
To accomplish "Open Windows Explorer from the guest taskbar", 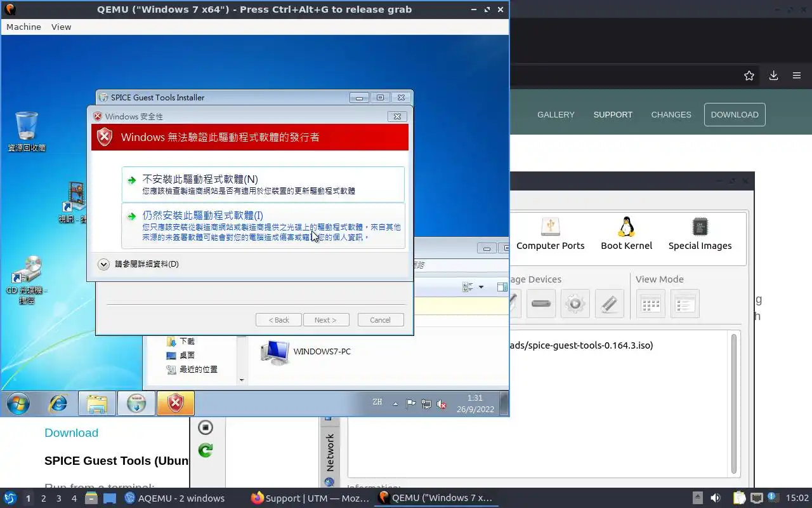I will (x=97, y=403).
